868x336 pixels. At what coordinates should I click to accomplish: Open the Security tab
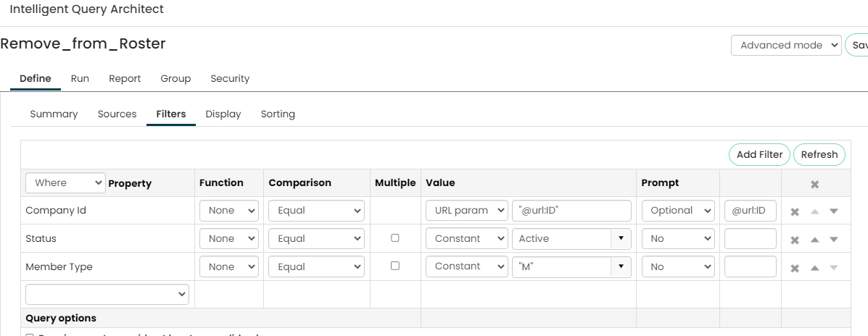pyautogui.click(x=230, y=79)
